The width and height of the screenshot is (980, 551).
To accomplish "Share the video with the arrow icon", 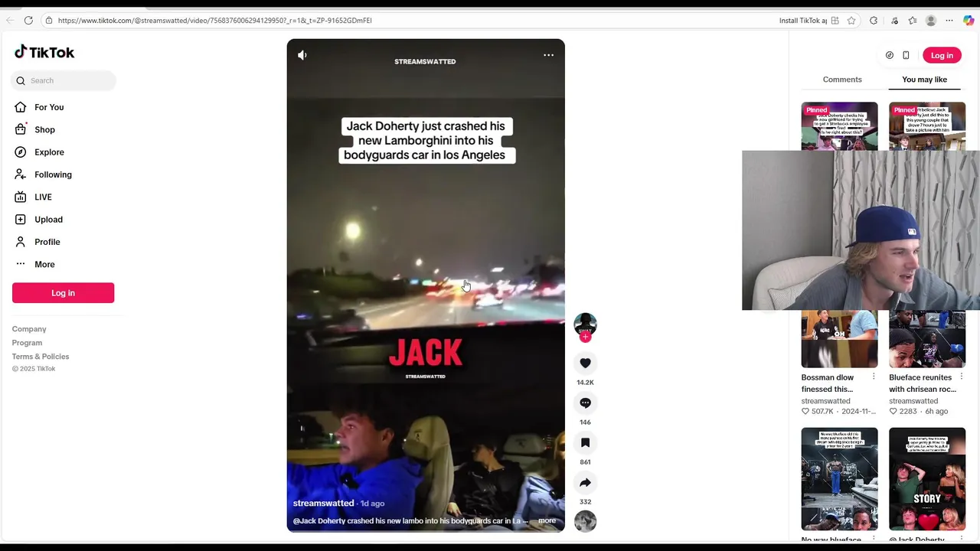I will pos(585,483).
